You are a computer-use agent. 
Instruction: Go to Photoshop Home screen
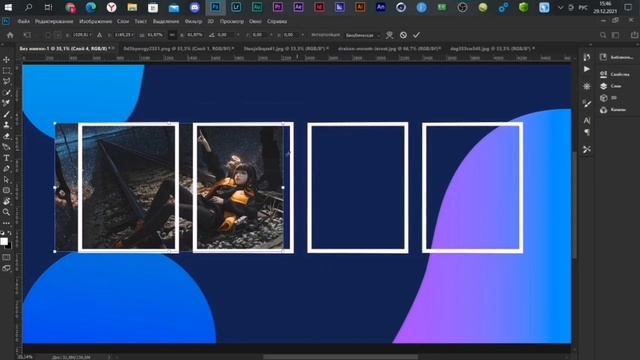coord(10,35)
